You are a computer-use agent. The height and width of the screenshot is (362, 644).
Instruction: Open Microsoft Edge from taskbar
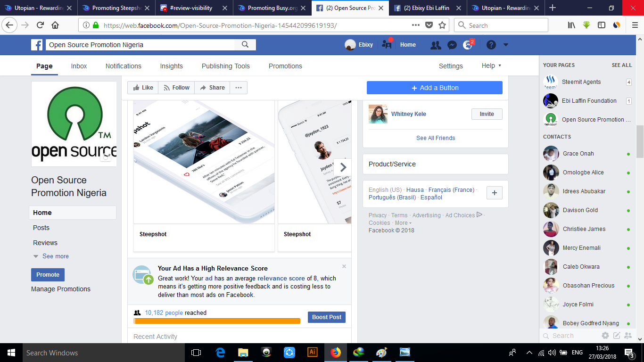(x=220, y=353)
